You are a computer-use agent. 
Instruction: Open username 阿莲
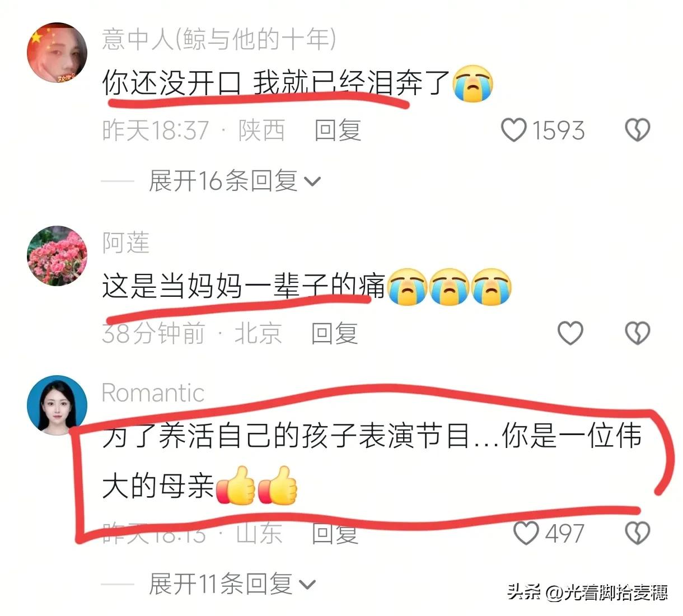tap(126, 242)
